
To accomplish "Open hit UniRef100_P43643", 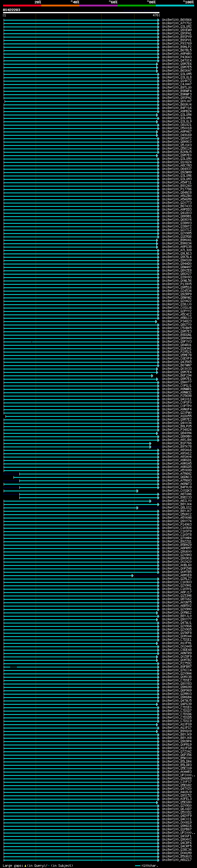I will (x=177, y=57).
